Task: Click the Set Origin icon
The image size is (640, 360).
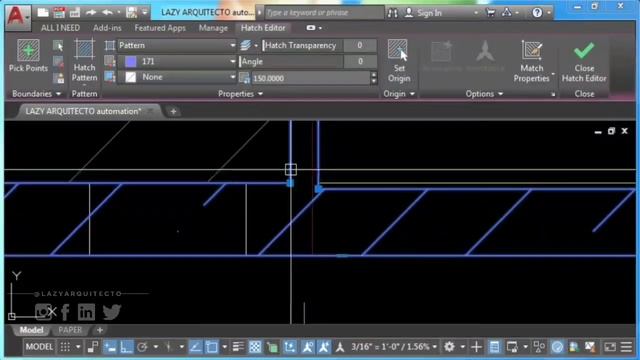Action: (398, 50)
